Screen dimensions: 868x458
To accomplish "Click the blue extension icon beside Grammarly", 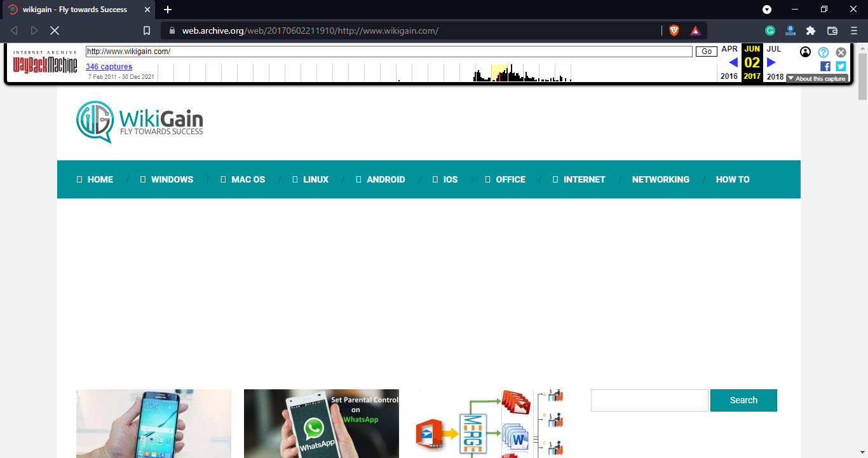I will [790, 31].
